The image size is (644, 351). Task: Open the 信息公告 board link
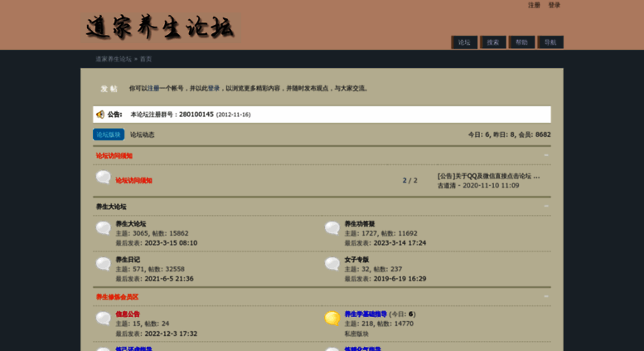[128, 314]
